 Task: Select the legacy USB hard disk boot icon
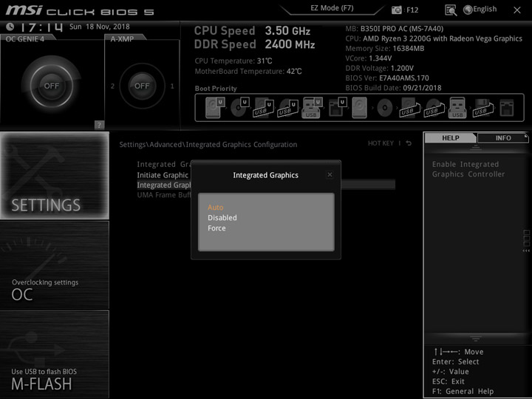(x=409, y=108)
